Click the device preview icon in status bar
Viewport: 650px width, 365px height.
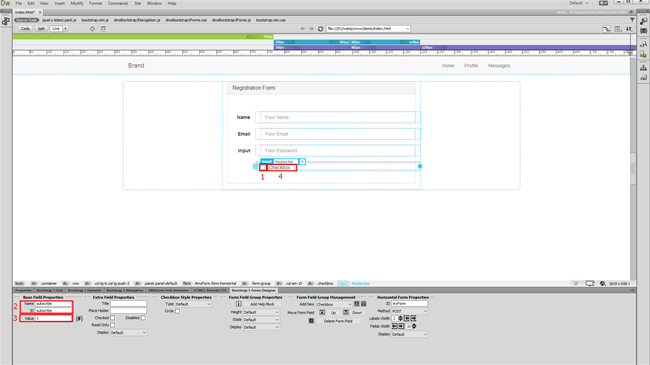pyautogui.click(x=590, y=283)
